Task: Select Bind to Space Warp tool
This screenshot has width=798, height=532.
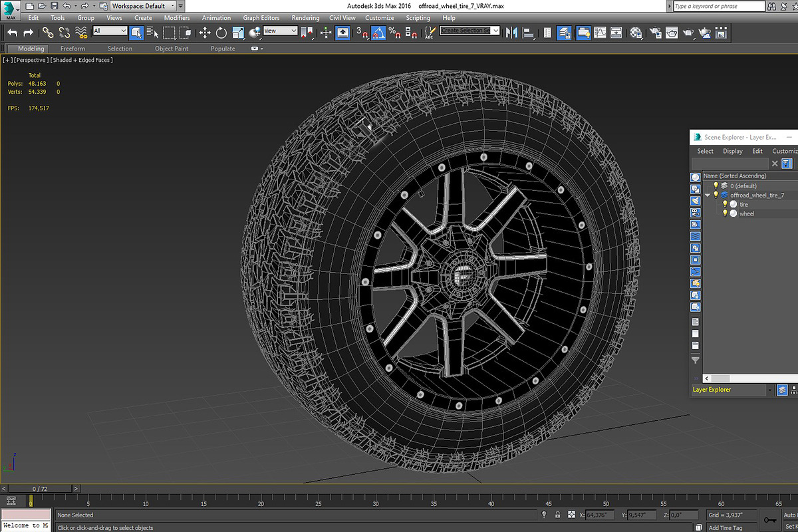Action: [81, 32]
